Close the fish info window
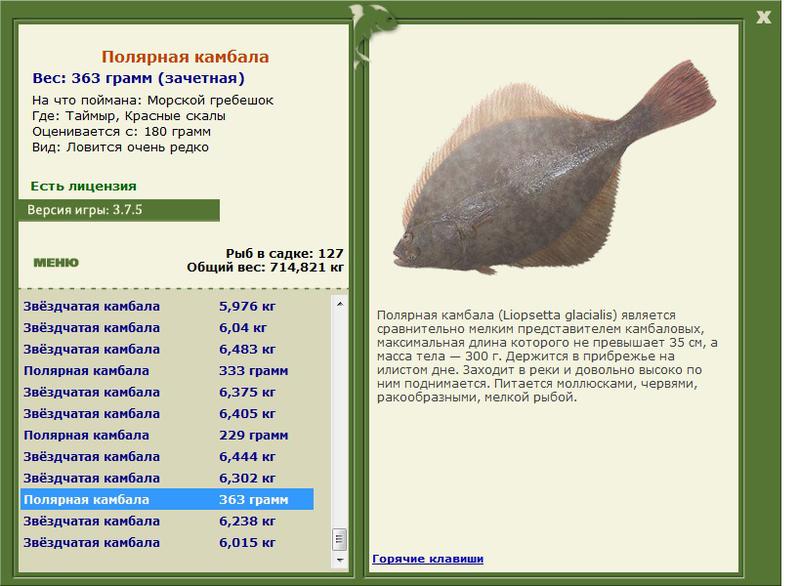 click(x=763, y=16)
